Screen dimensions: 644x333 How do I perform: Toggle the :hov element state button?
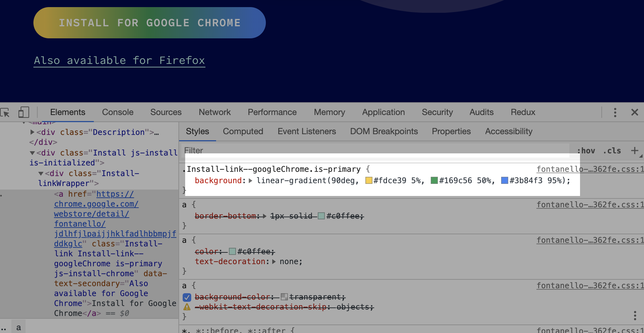pyautogui.click(x=586, y=151)
